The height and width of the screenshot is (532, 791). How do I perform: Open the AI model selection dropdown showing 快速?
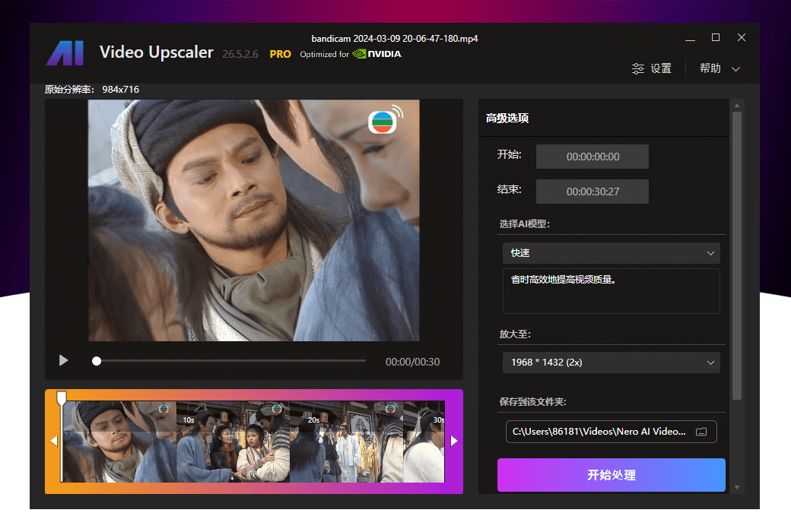click(x=611, y=252)
